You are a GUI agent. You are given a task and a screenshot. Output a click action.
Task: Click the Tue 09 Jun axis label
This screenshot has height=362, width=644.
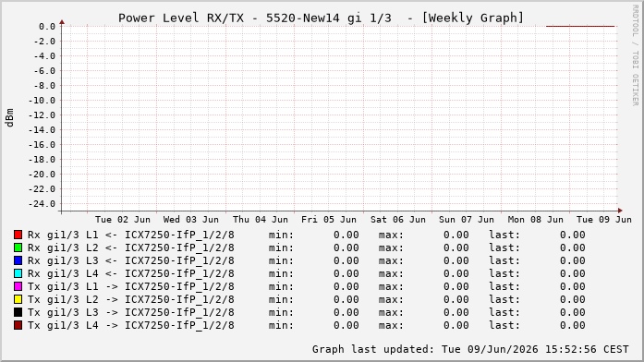(x=604, y=220)
